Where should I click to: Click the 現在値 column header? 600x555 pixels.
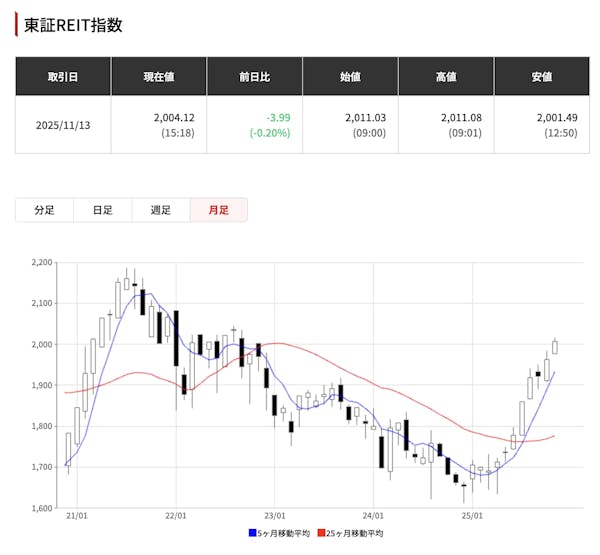tap(158, 77)
